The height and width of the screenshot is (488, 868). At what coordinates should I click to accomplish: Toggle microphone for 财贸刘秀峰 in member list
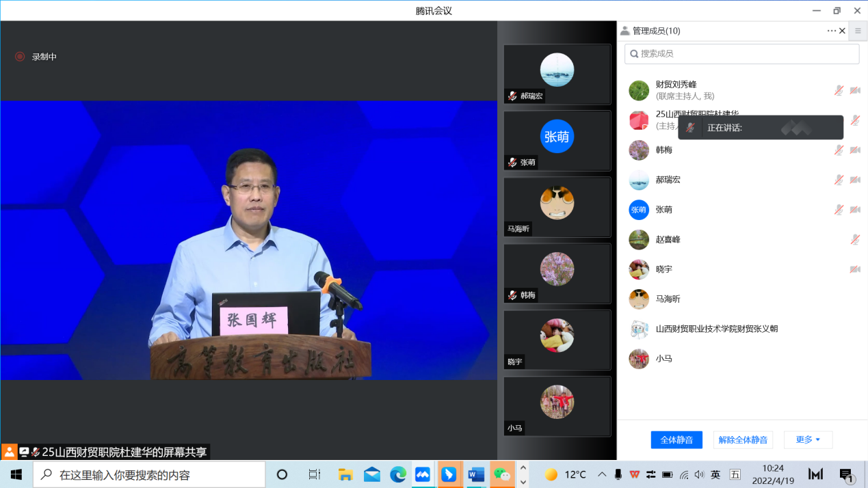point(839,90)
